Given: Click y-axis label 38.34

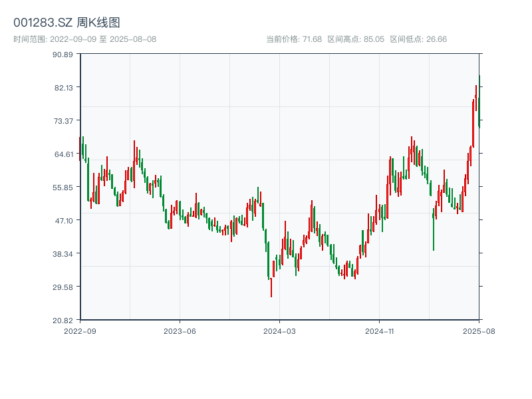Looking at the screenshot, I should click(63, 254).
